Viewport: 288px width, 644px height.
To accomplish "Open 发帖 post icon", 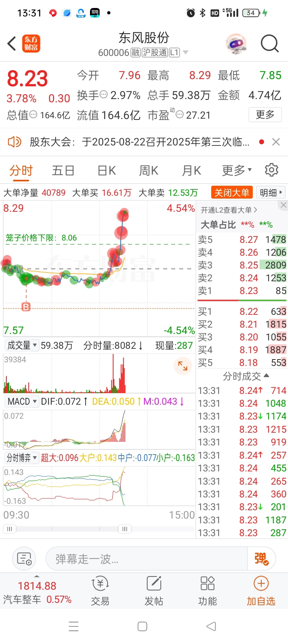I will click(154, 591).
